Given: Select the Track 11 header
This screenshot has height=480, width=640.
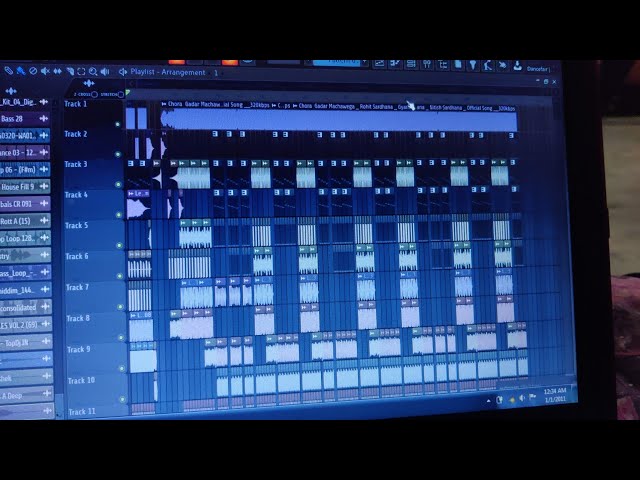Looking at the screenshot, I should pyautogui.click(x=98, y=412).
